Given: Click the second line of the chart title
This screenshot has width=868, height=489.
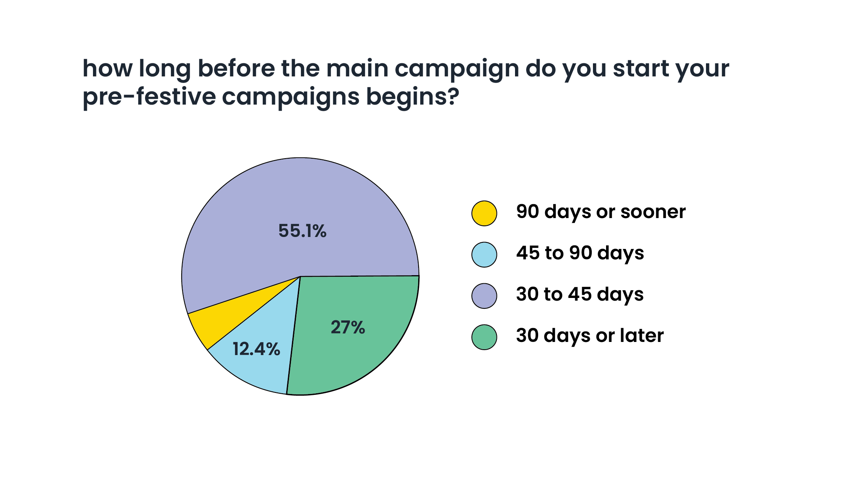Looking at the screenshot, I should click(270, 97).
